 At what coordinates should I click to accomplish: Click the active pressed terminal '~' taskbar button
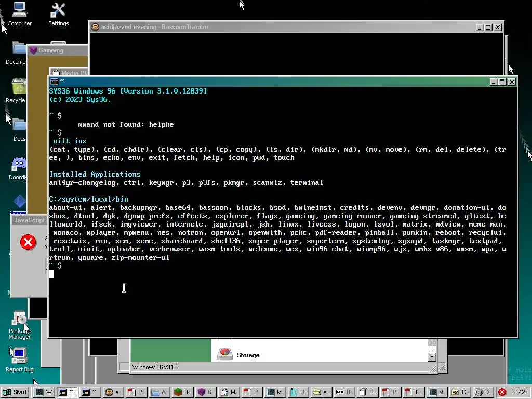pyautogui.click(x=67, y=392)
